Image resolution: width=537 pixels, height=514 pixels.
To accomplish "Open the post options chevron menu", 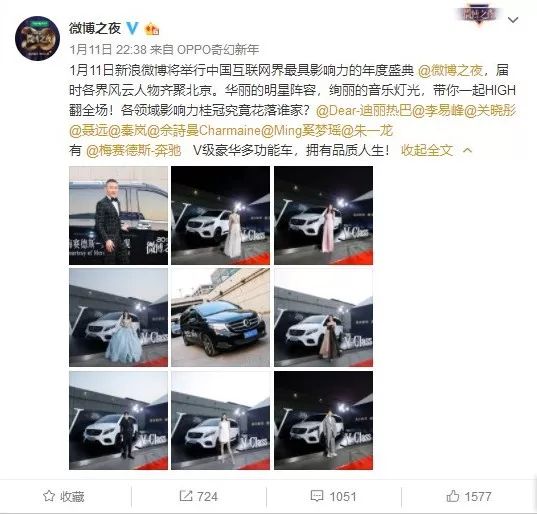I will click(513, 20).
